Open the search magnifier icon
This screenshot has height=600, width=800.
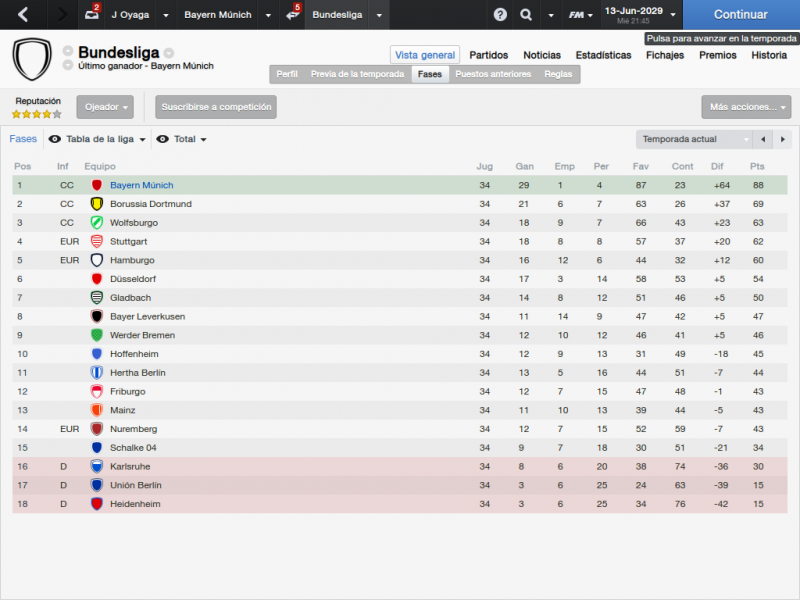click(x=526, y=14)
